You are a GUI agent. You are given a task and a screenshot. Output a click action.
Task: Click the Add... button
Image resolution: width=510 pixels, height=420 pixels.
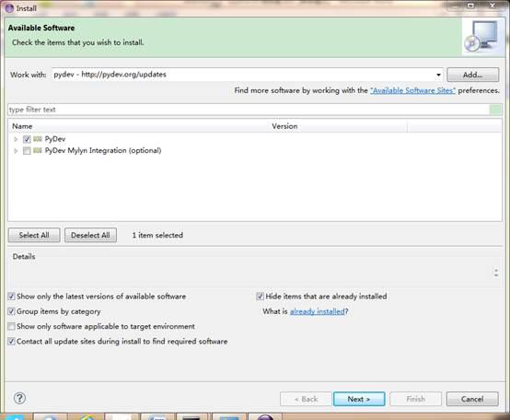(472, 75)
